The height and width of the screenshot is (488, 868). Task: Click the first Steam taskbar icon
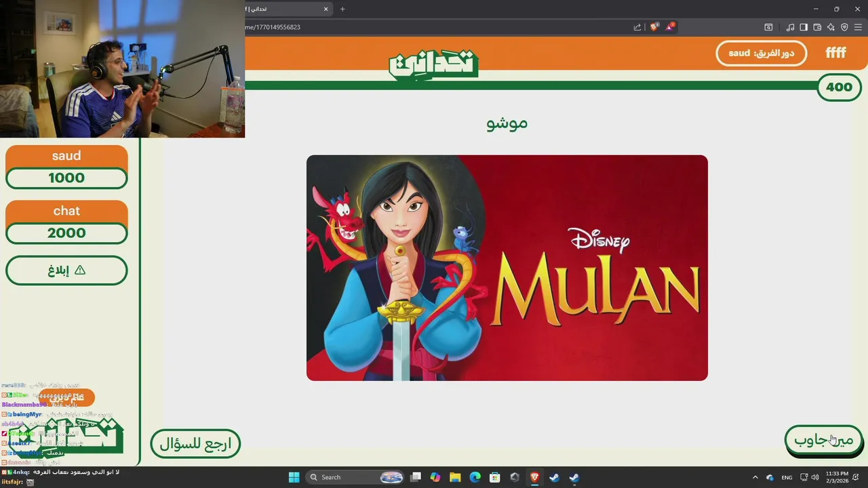pyautogui.click(x=554, y=477)
